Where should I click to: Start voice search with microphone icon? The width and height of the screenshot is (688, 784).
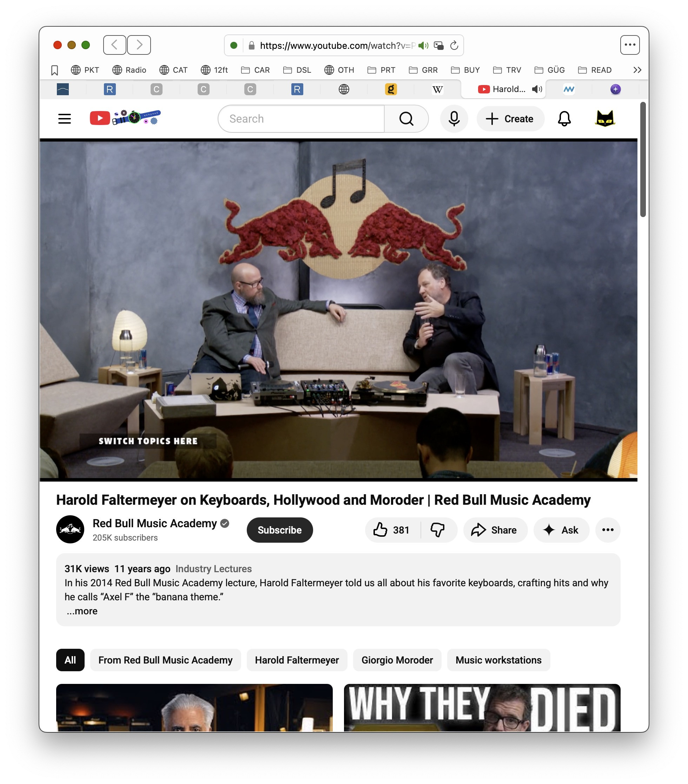pos(454,119)
